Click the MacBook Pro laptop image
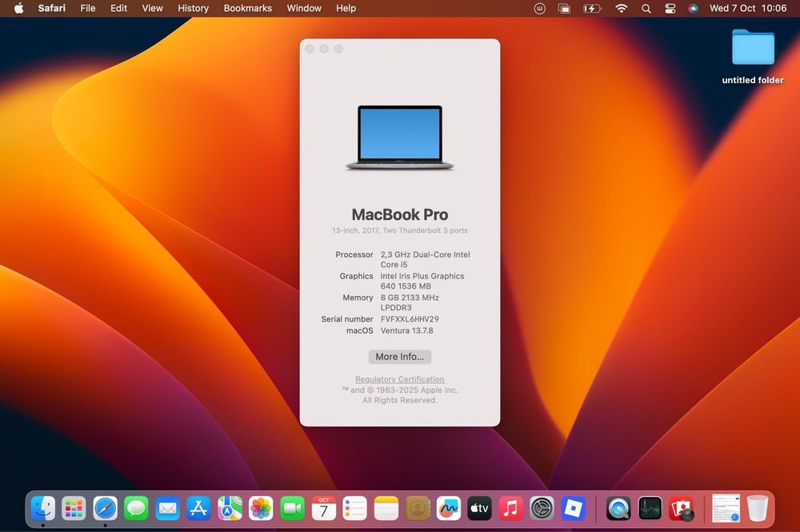 tap(399, 138)
